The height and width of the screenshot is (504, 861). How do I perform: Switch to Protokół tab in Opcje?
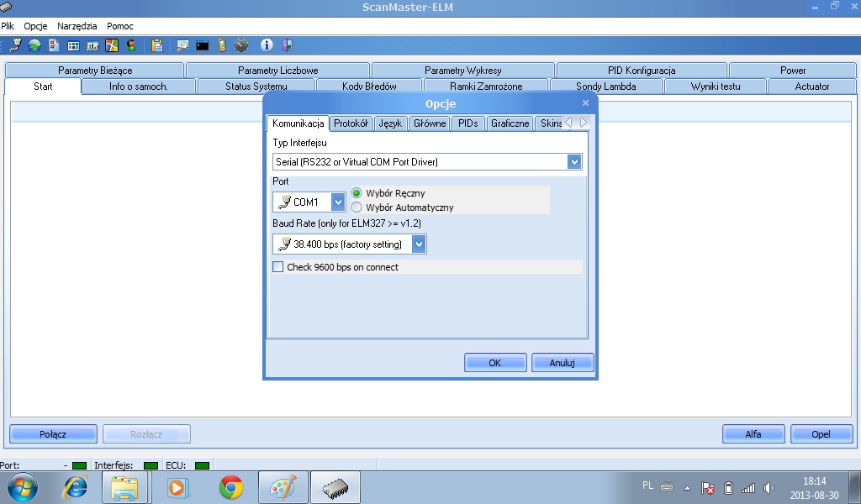click(351, 123)
